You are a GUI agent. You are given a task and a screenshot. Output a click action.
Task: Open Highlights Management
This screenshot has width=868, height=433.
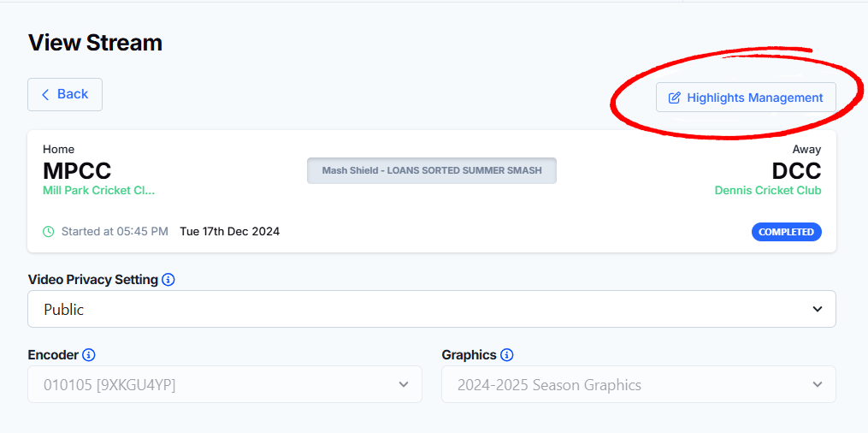tap(746, 98)
